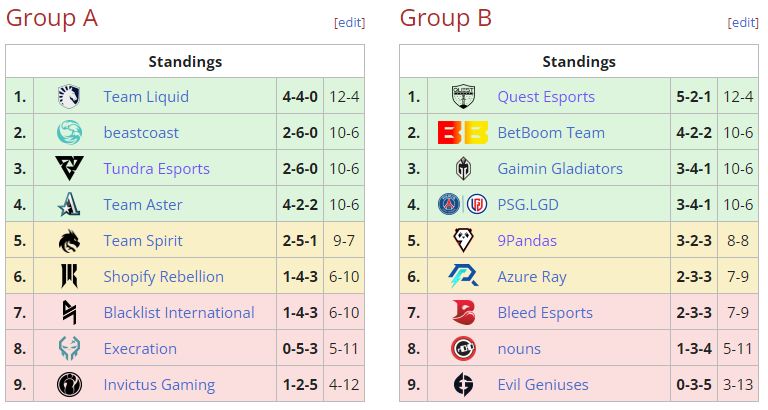This screenshot has height=410, width=768.
Task: Open the Bleed Esports team link
Action: point(545,313)
